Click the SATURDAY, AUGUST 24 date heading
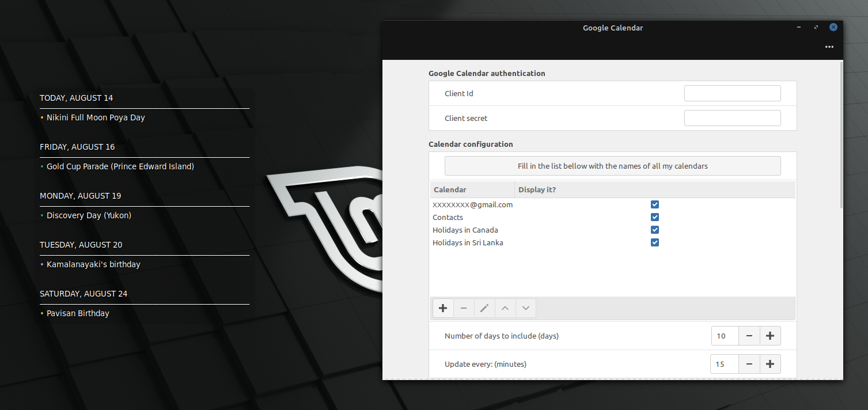The image size is (868, 410). point(84,294)
